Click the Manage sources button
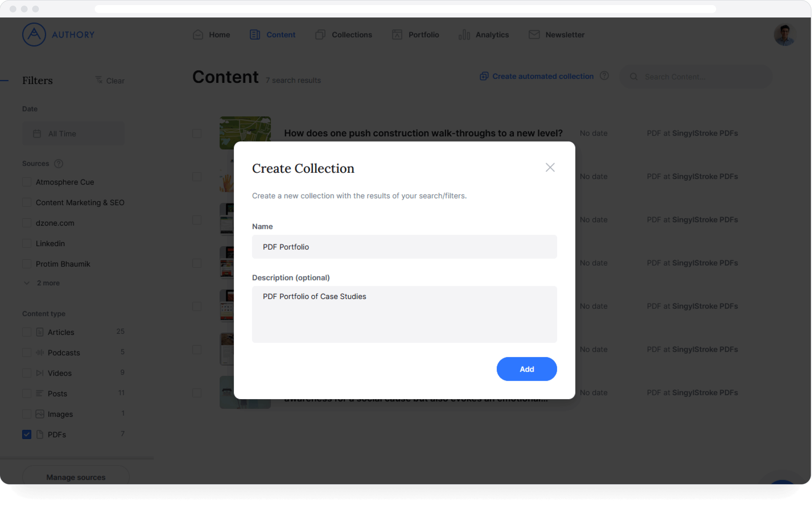The image size is (812, 513). click(76, 477)
